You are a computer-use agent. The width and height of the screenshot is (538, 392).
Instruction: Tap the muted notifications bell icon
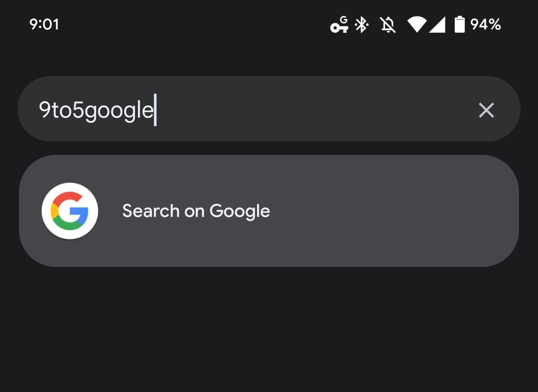coord(388,25)
